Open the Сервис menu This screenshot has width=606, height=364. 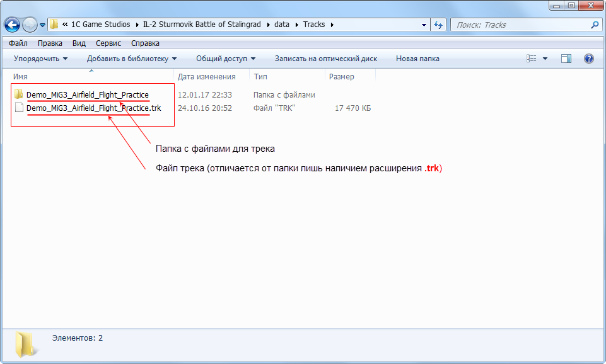point(108,43)
